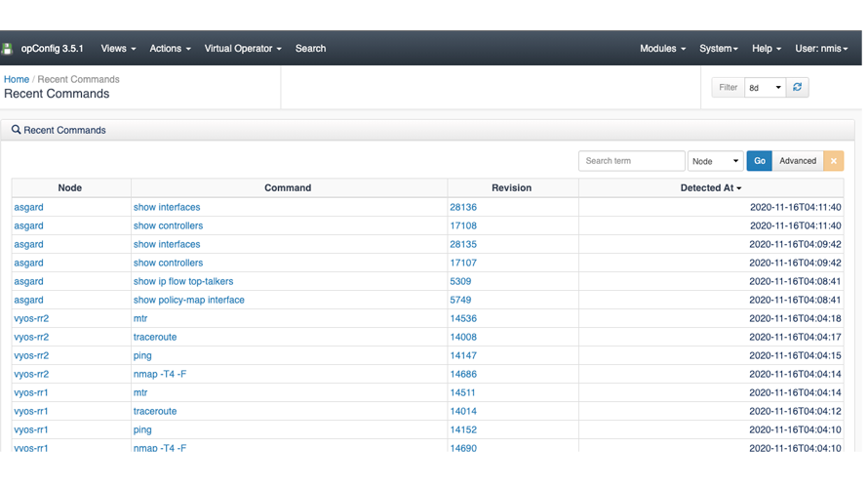Open the System menu

point(719,48)
